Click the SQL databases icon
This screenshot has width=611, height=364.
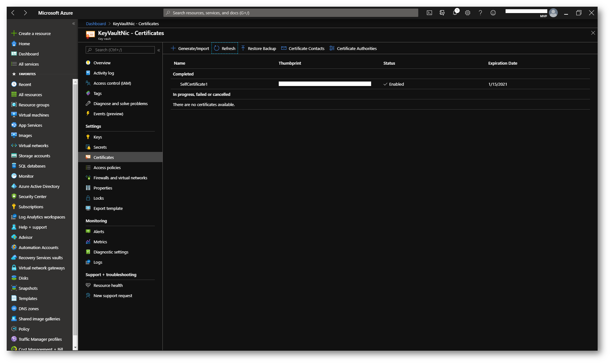point(14,166)
